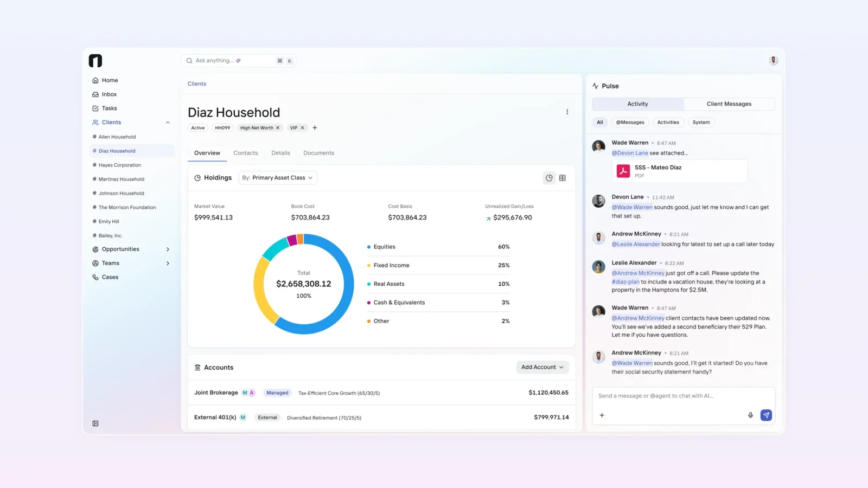Select the Activity tab in Pulse
The width and height of the screenshot is (868, 488).
tap(638, 104)
